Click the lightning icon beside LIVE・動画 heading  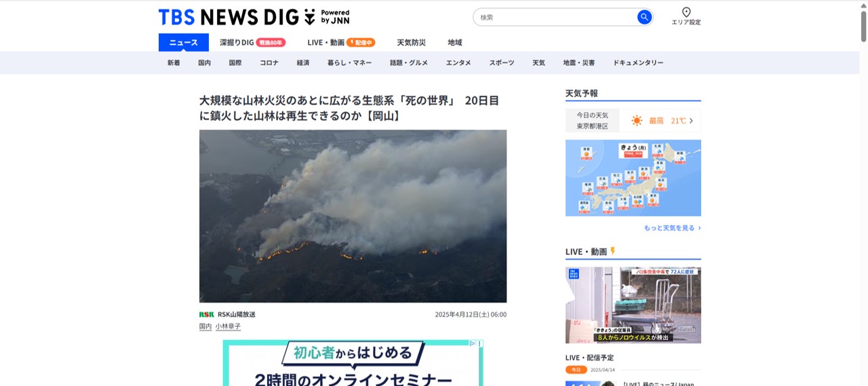point(613,251)
